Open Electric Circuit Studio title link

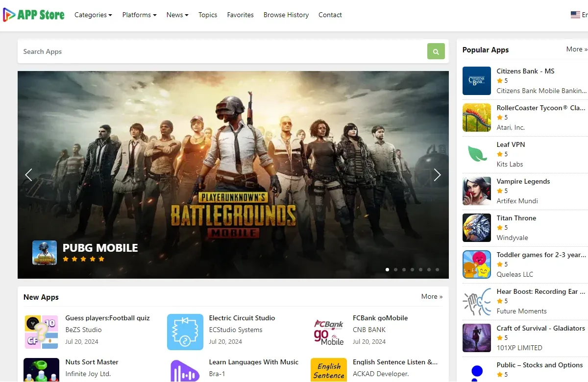coord(242,318)
